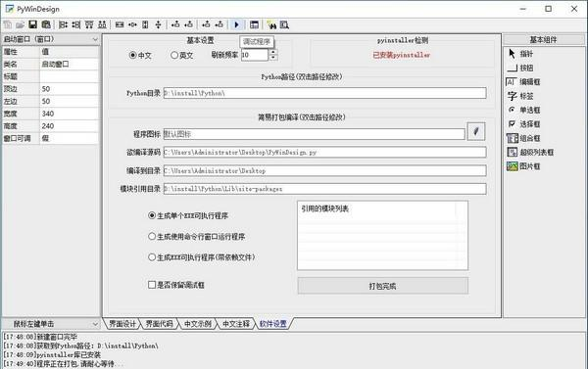Image resolution: width=588 pixels, height=369 pixels.
Task: Align selected components to the left
Action: 64,24
